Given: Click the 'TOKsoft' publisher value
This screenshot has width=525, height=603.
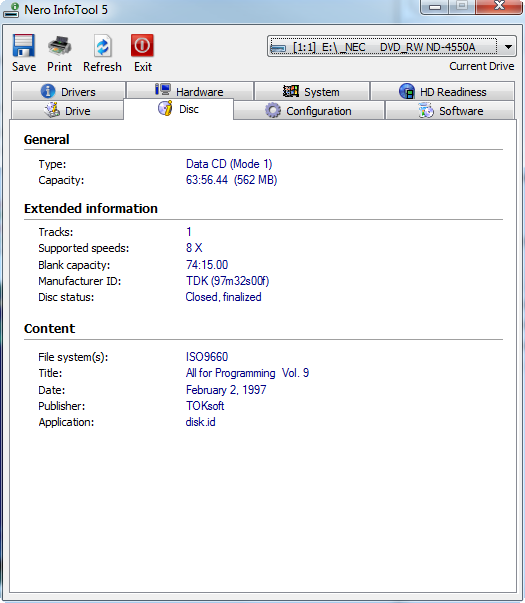Looking at the screenshot, I should tap(205, 406).
